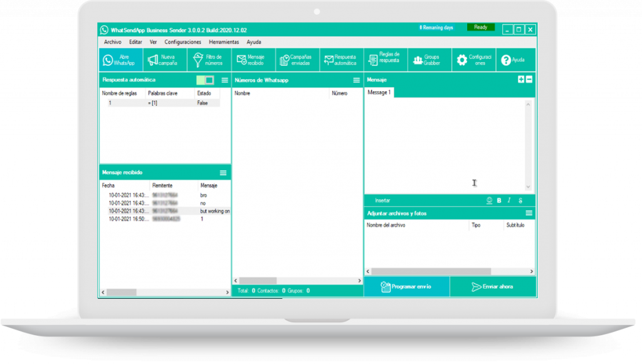Click the left arrow of the Números de Whatsapp scrollbar
Viewport: 642px width, 364px height.
(x=236, y=281)
